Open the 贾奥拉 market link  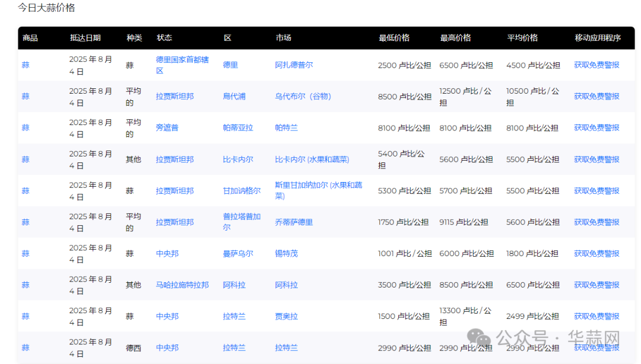[x=286, y=317]
